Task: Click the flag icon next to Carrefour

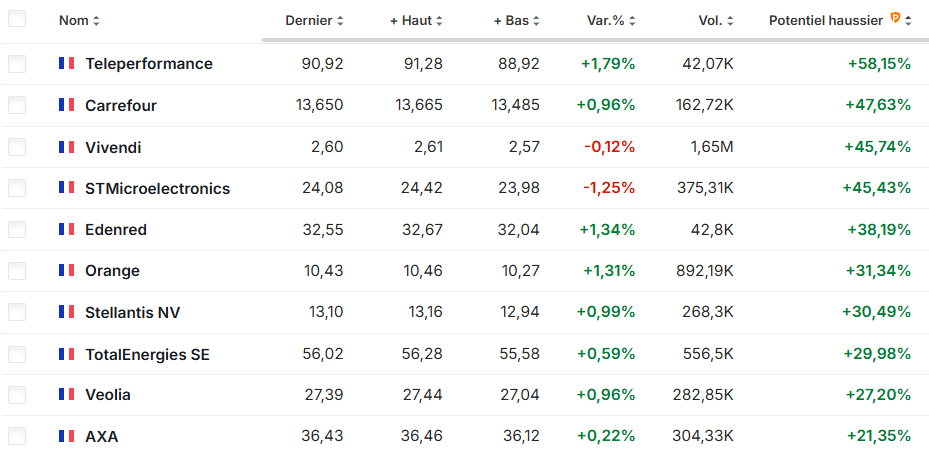Action: [66, 105]
